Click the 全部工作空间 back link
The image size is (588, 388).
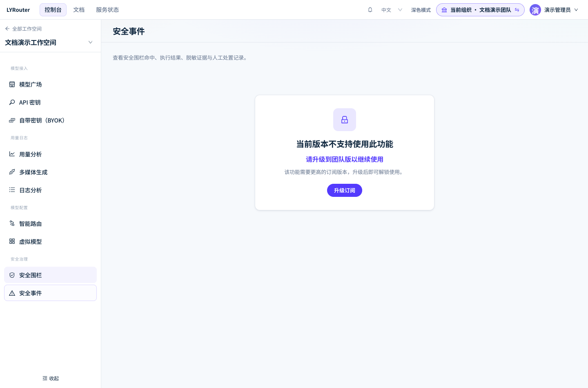pos(23,29)
